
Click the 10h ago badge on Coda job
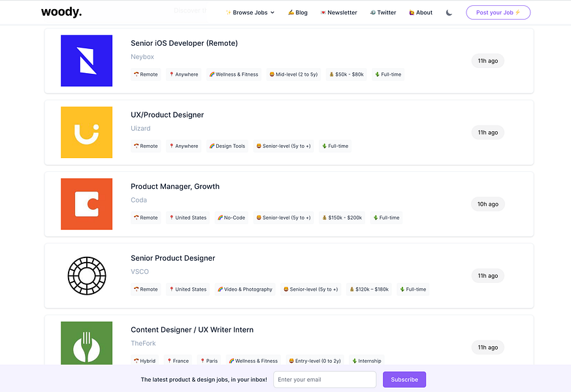point(488,204)
